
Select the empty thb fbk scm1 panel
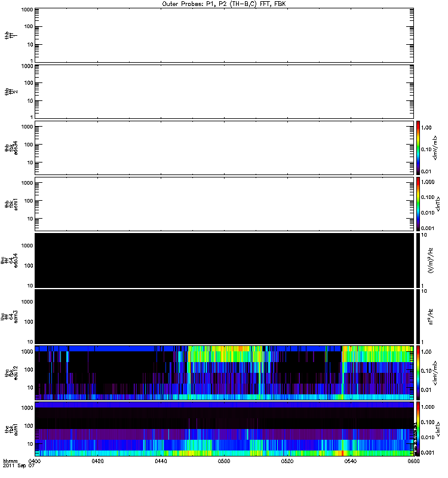click(x=224, y=204)
